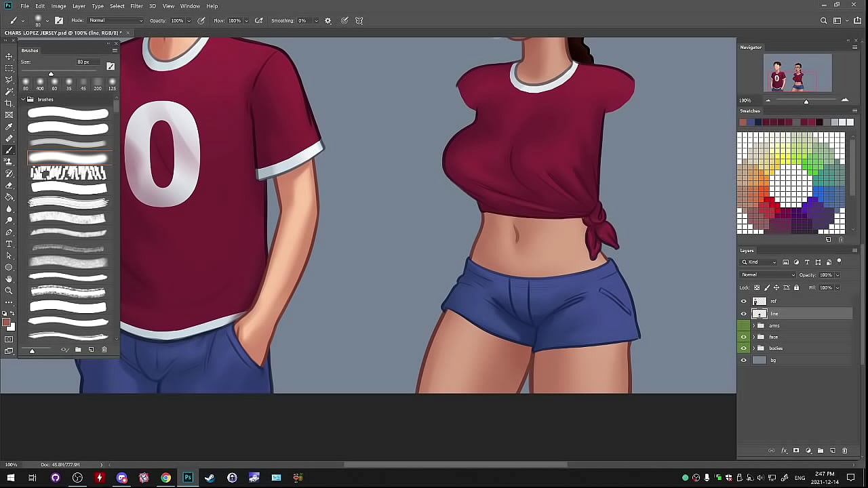Toggle visibility of the bg layer
868x488 pixels.
[743, 360]
